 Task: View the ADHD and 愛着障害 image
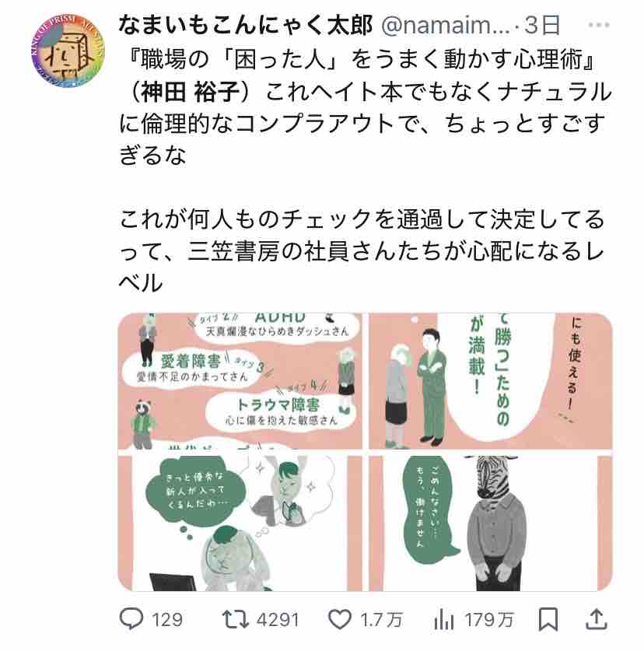pyautogui.click(x=240, y=380)
